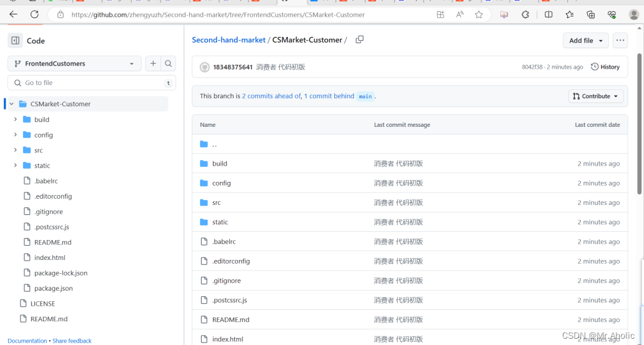Click the static folder icon in file list
644x345 pixels.
click(204, 222)
